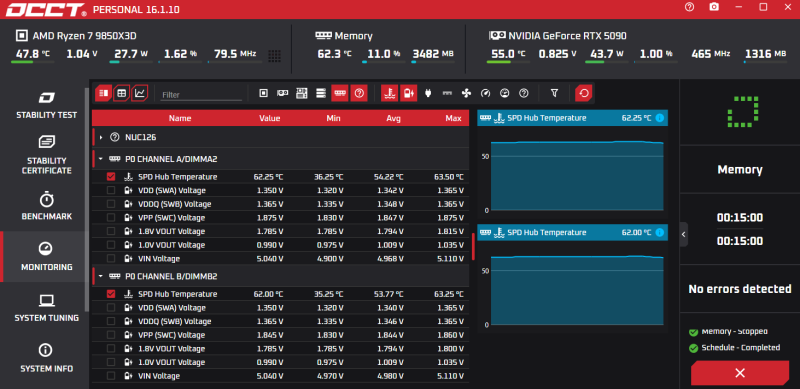Check DIMMB2 1.0V VOUT Voltage box
The height and width of the screenshot is (389, 800).
coord(111,362)
